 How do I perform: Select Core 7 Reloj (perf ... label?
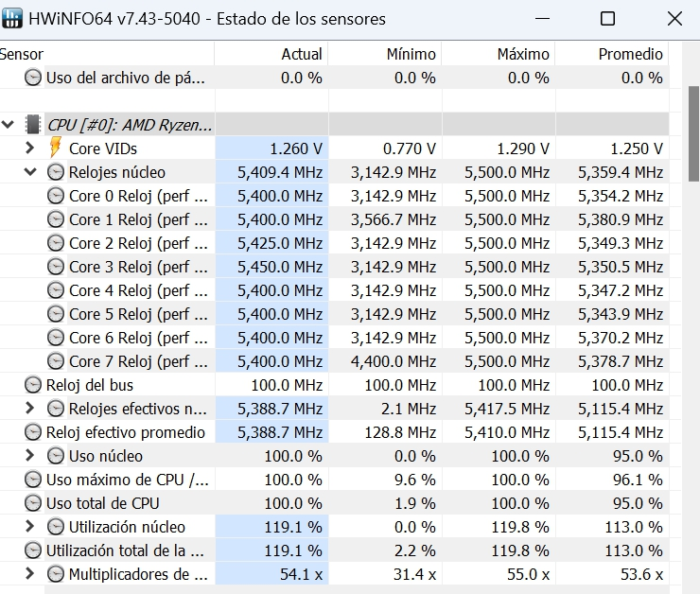[138, 361]
